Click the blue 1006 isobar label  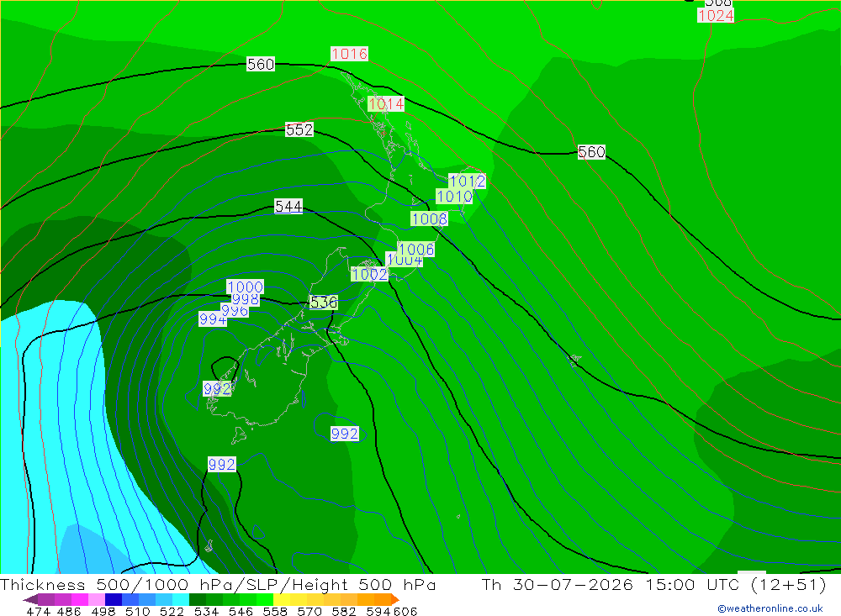pos(416,250)
